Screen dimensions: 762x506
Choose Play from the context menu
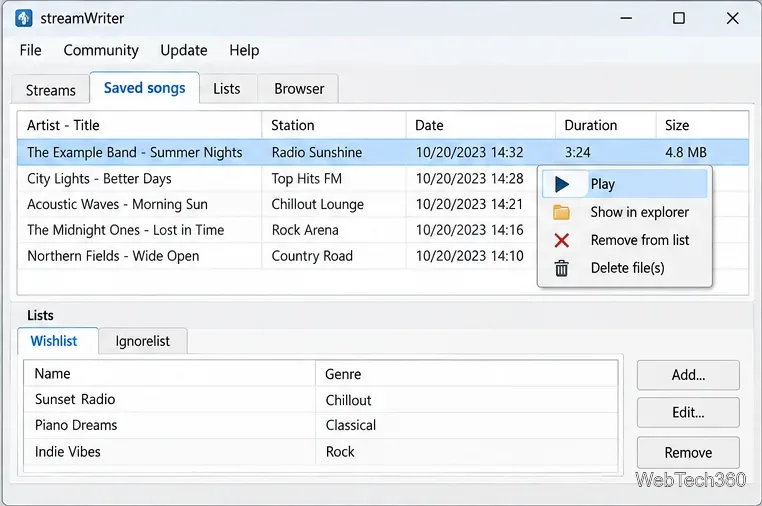(x=624, y=184)
